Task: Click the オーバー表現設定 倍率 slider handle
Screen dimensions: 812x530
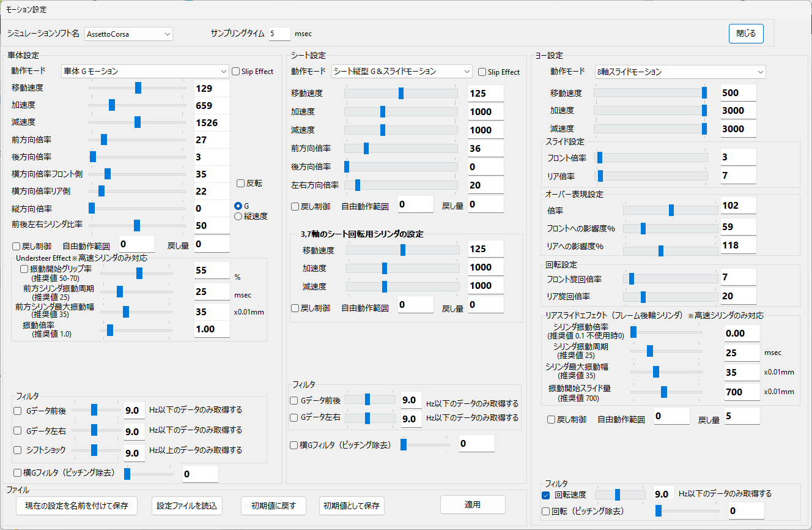Action: (671, 210)
